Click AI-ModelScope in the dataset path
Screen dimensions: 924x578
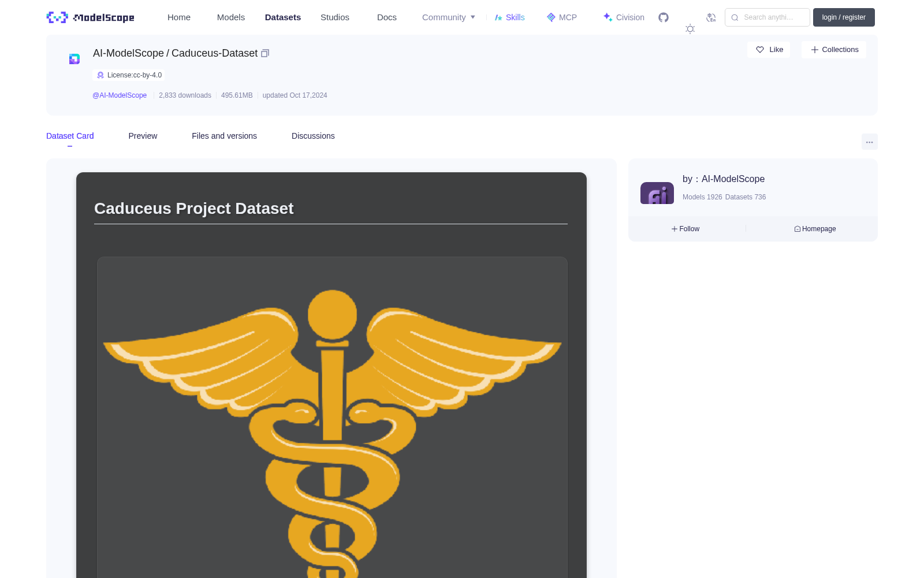[x=128, y=53]
